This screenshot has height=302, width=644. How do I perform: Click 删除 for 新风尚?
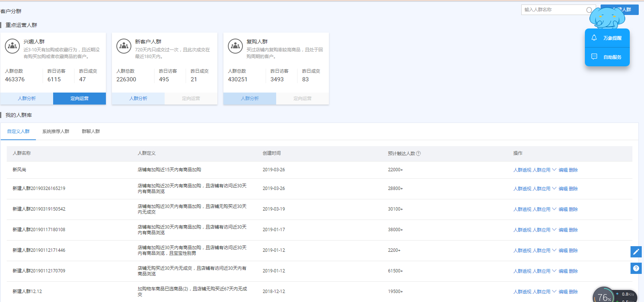(573, 170)
